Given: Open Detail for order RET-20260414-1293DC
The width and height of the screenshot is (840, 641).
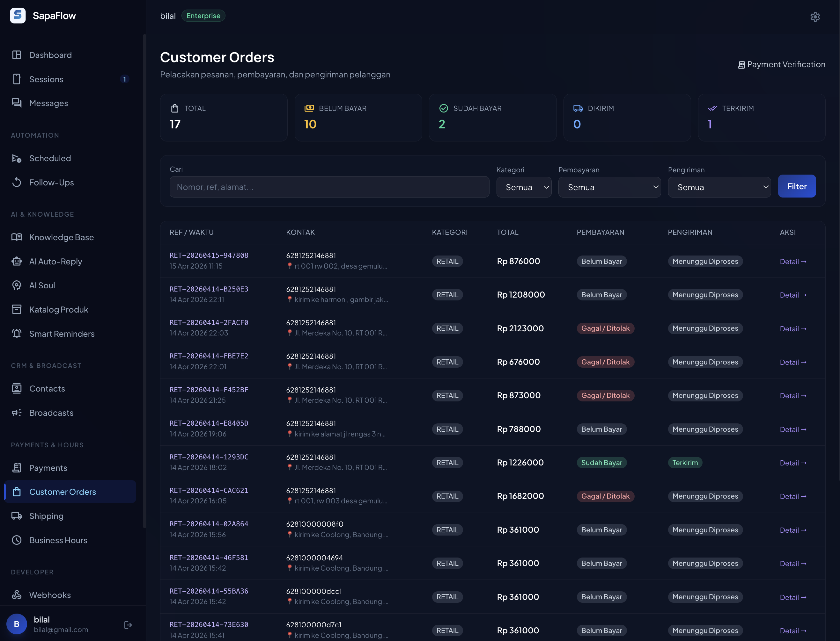Looking at the screenshot, I should [793, 463].
